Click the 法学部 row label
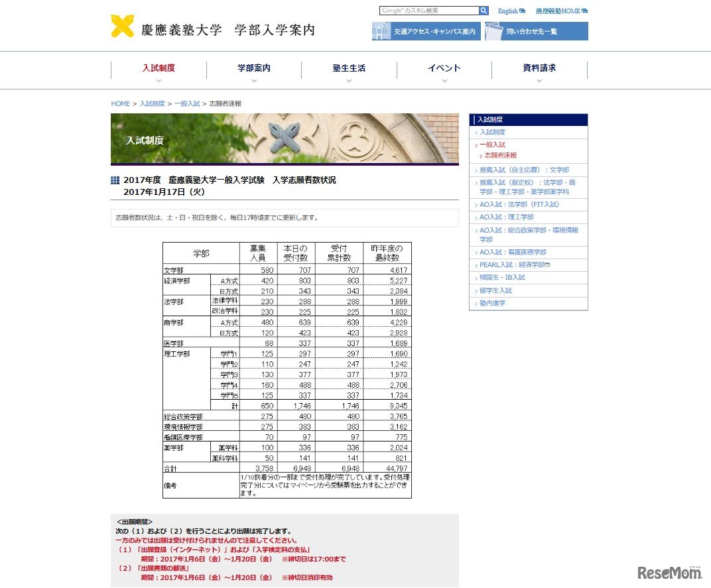The image size is (711, 588). coord(174,302)
